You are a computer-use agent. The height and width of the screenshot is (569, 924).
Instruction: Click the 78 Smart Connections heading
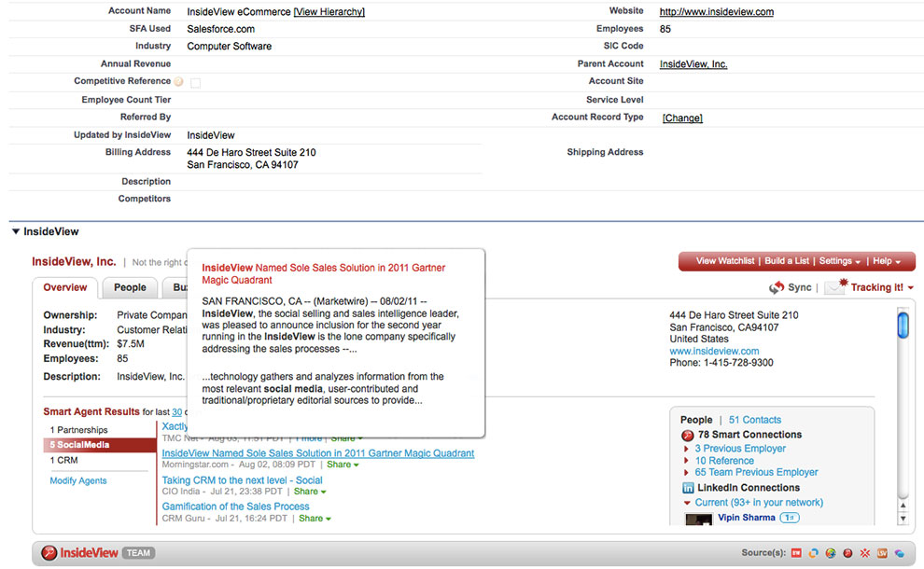(749, 435)
